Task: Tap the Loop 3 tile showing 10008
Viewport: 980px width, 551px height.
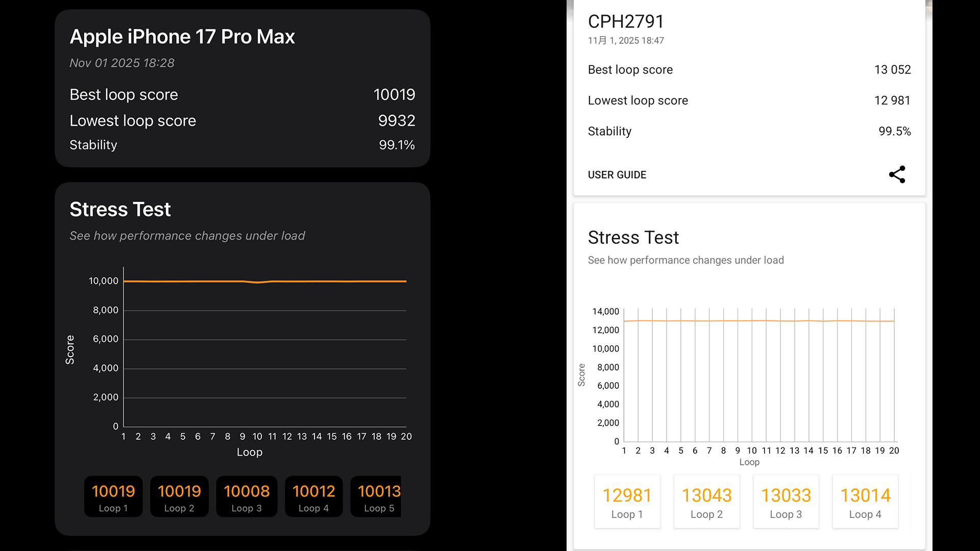Action: 247,497
